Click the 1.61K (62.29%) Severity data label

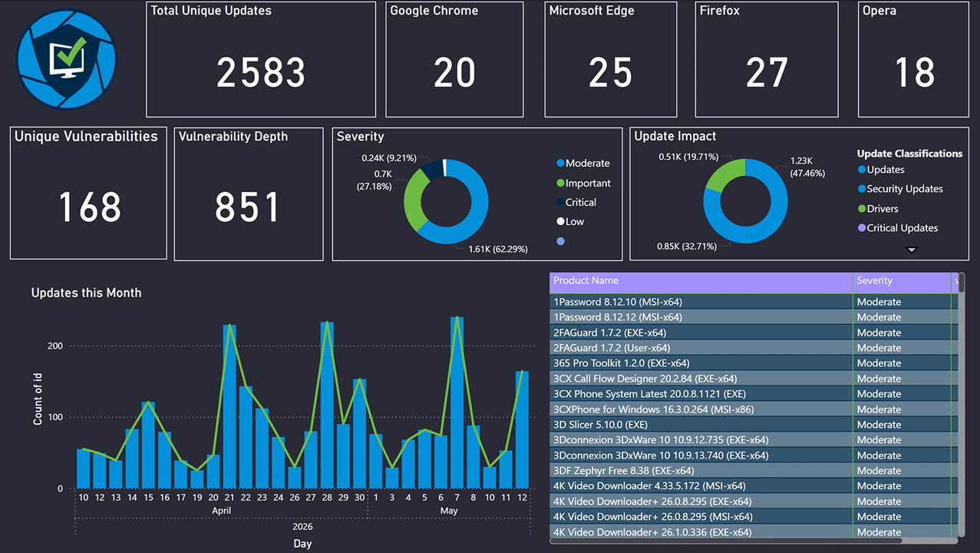click(499, 249)
